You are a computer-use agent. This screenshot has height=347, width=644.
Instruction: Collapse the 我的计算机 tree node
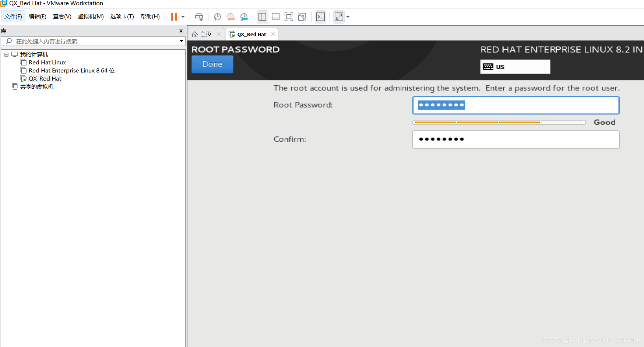tap(6, 54)
